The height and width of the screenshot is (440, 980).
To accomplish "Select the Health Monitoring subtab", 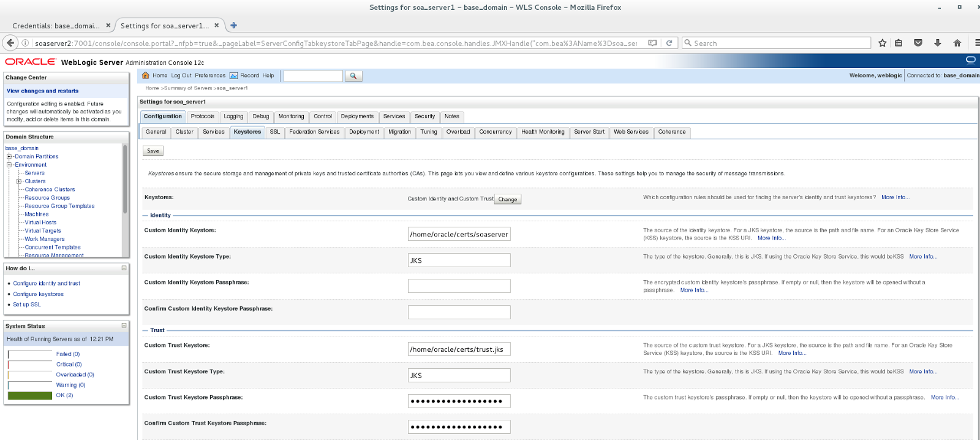I will tap(543, 132).
